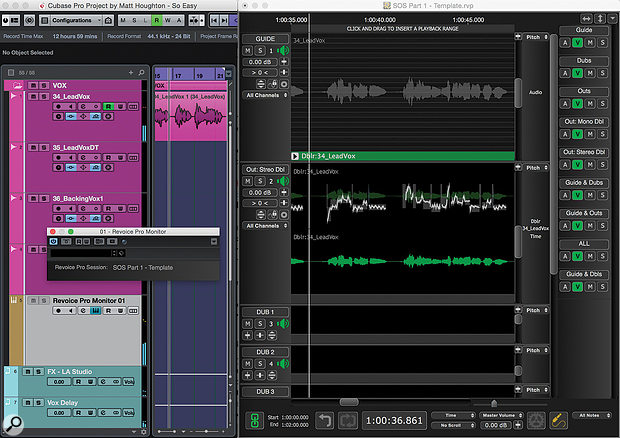Click the Master 0.00 dB value field
The image size is (620, 438).
point(496,425)
